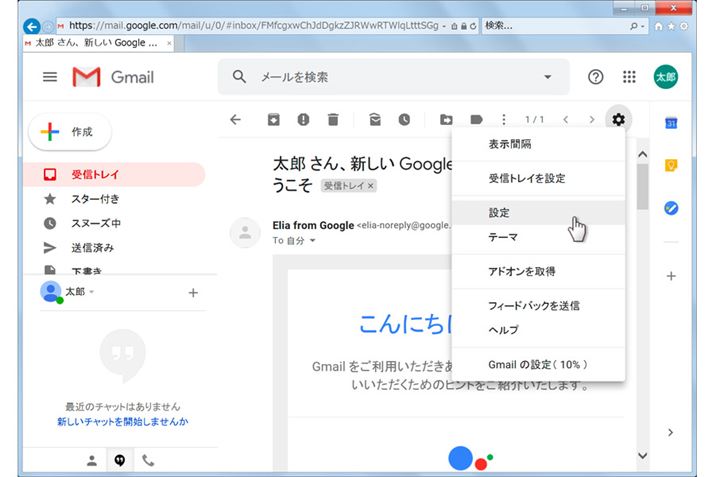Click 新しいチャットを開始しませんか link
Viewport: 715px width, 477px height.
click(123, 421)
